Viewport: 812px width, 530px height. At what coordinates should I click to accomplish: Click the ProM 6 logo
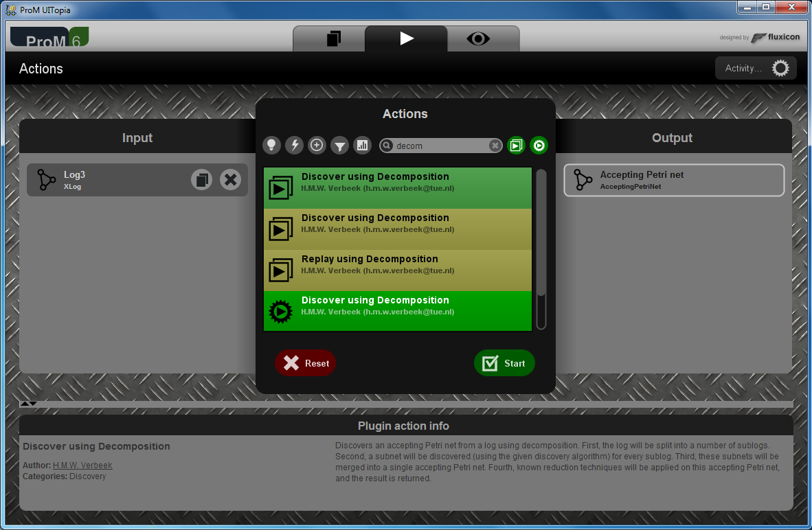49,37
